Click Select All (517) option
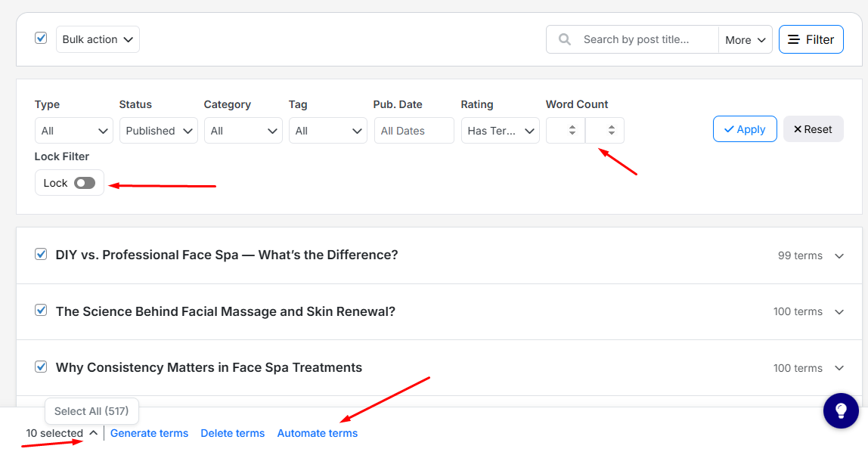The height and width of the screenshot is (455, 868). click(x=91, y=411)
